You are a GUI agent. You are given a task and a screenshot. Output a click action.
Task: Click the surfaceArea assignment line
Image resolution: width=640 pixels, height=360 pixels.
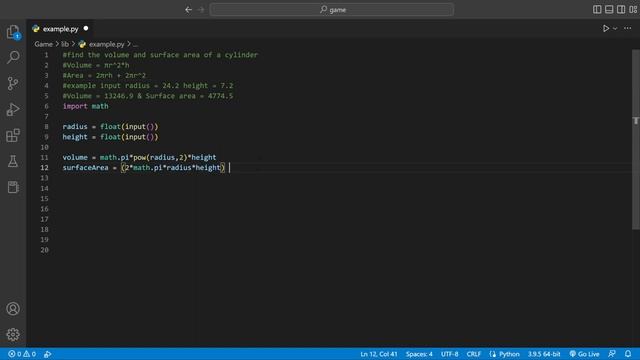pos(144,168)
